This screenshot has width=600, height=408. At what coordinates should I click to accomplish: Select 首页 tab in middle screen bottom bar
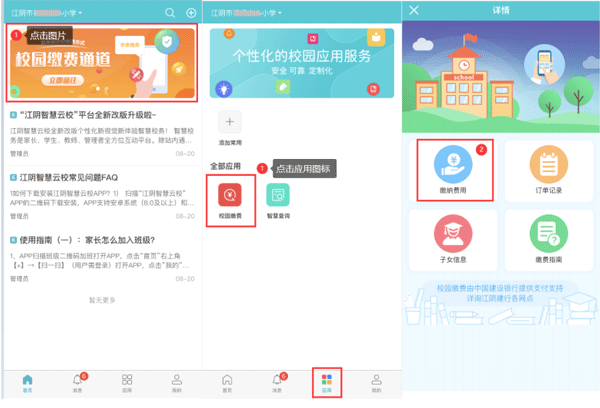[x=228, y=383]
